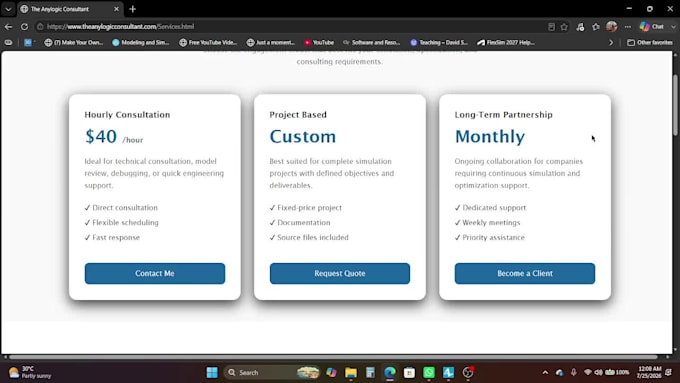The height and width of the screenshot is (383, 680).
Task: Select the Long-Term Partnership heading
Action: coord(503,115)
